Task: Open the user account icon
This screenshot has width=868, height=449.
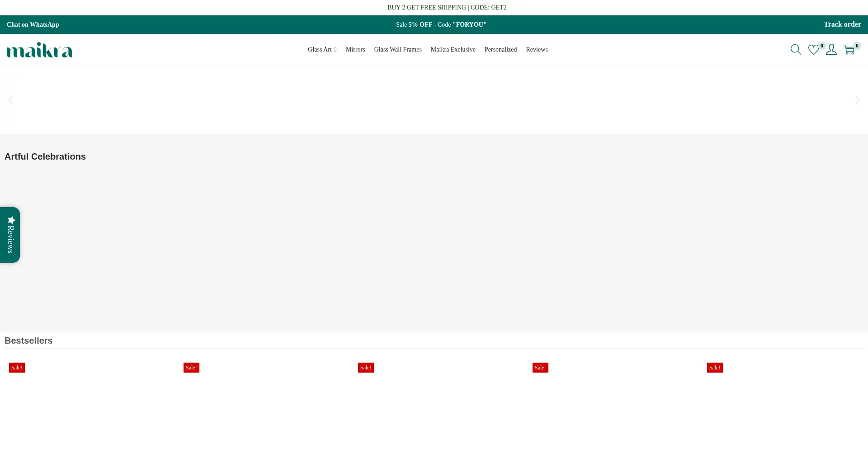Action: (x=831, y=50)
